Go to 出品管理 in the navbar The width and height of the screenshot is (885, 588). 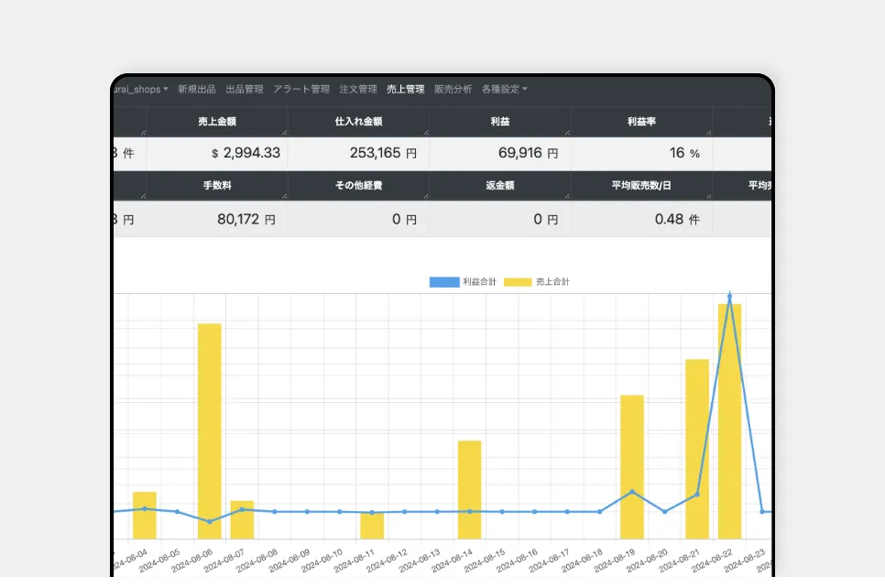click(x=245, y=89)
